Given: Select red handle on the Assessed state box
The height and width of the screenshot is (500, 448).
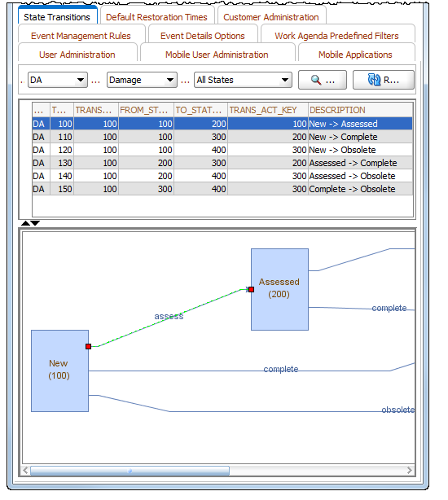Looking at the screenshot, I should tap(251, 289).
